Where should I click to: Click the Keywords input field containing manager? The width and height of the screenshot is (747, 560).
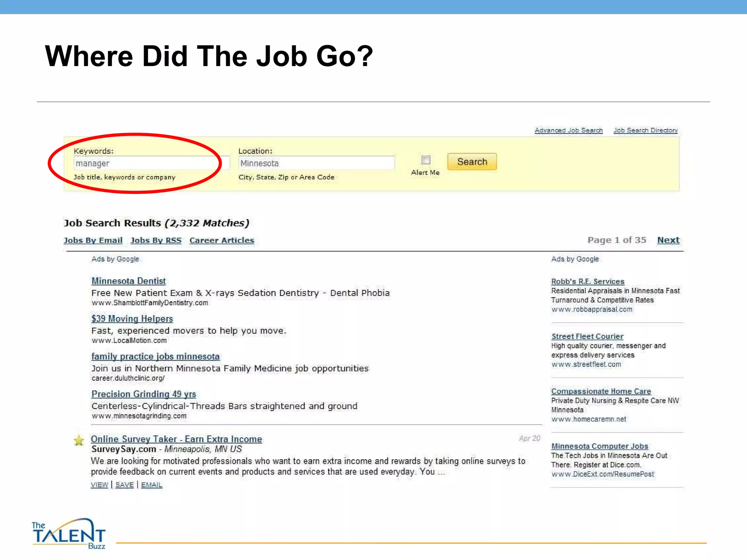tap(152, 163)
